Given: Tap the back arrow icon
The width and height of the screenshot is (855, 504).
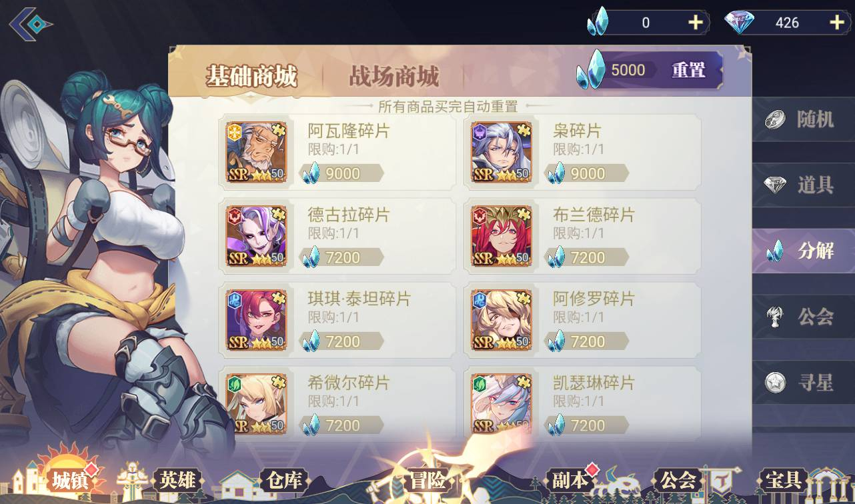Looking at the screenshot, I should (x=31, y=25).
